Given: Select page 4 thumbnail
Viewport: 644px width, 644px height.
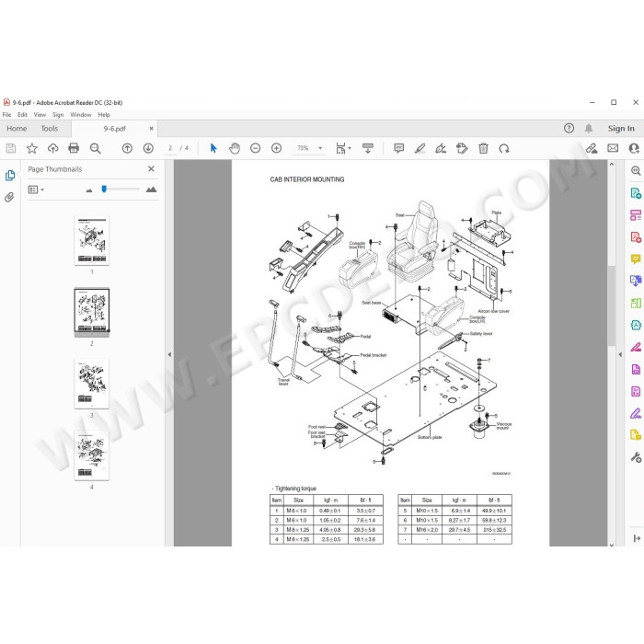Looking at the screenshot, I should coord(92,455).
